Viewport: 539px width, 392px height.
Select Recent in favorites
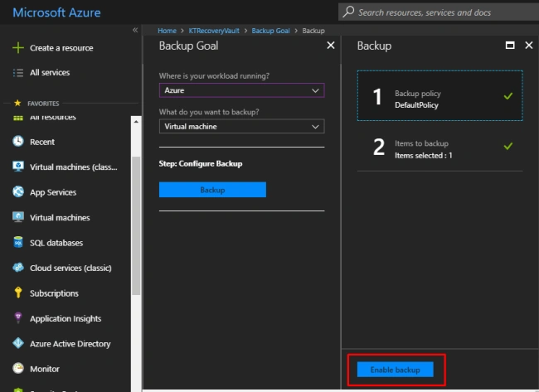click(42, 142)
